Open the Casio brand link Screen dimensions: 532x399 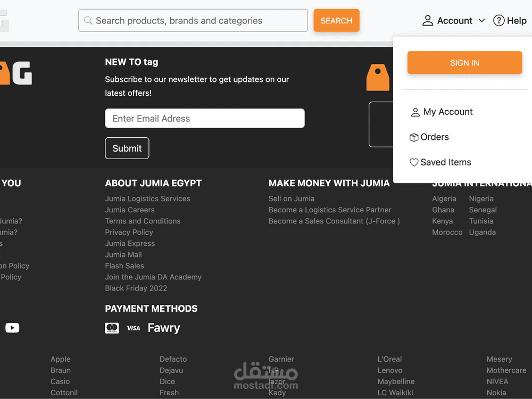coord(60,381)
